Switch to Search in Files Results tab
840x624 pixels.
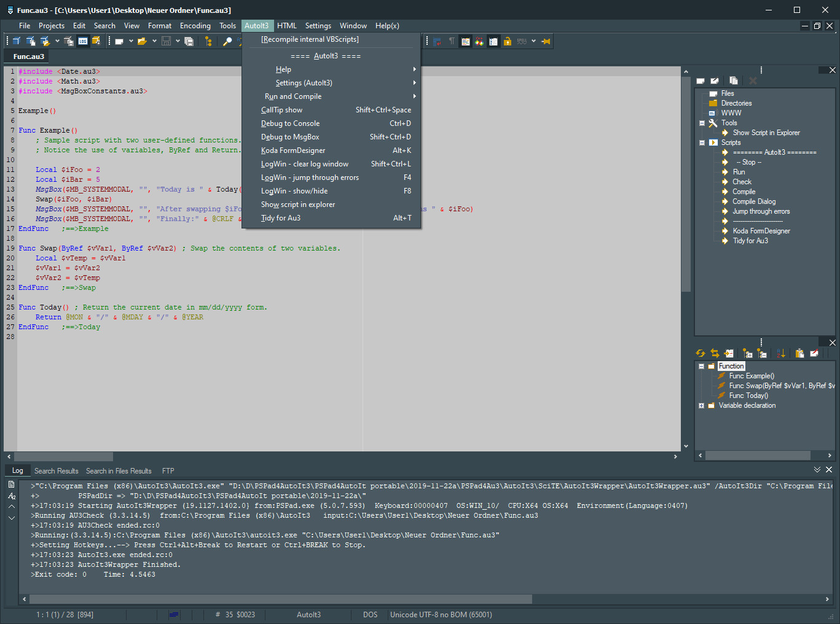click(x=119, y=471)
